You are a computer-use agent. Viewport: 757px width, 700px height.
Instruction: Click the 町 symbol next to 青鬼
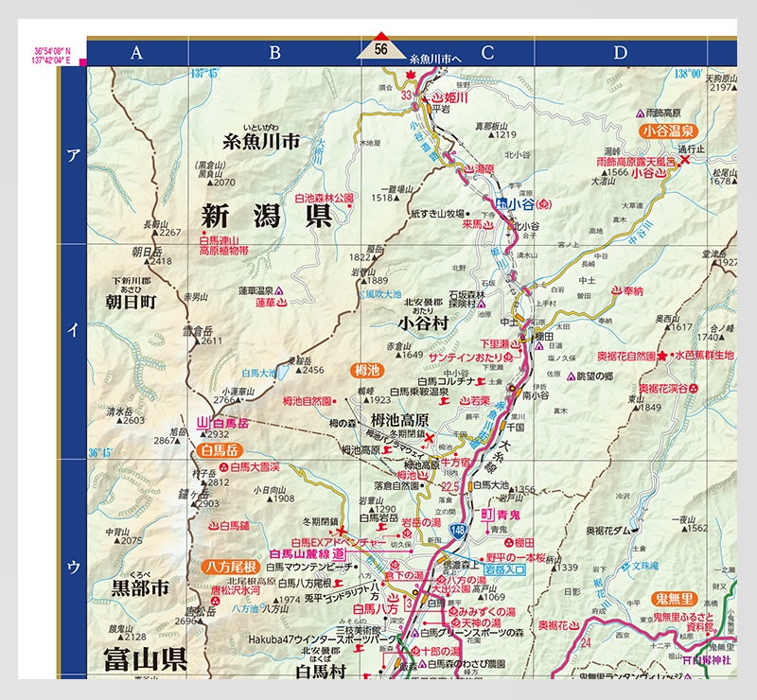486,515
